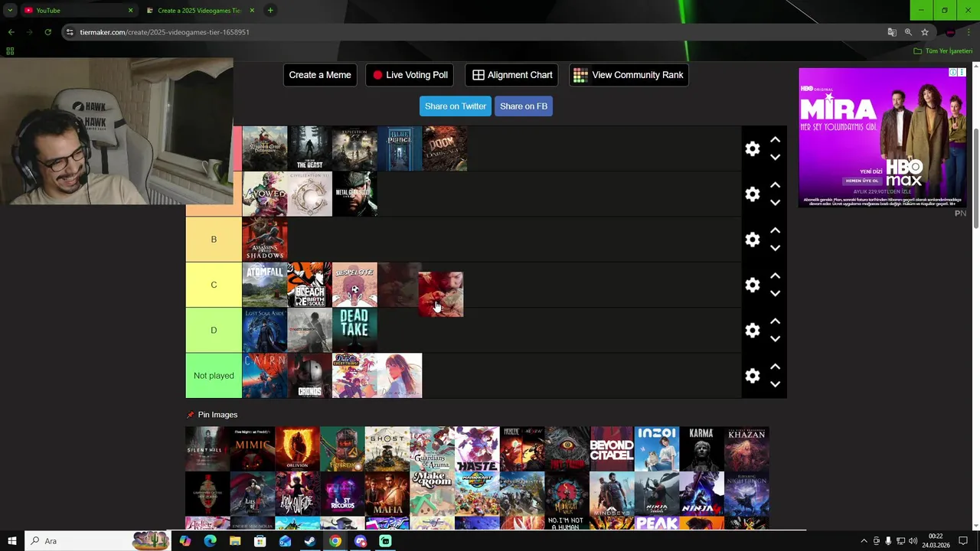Image resolution: width=980 pixels, height=551 pixels.
Task: Open settings gear for tier C row
Action: [x=753, y=285]
